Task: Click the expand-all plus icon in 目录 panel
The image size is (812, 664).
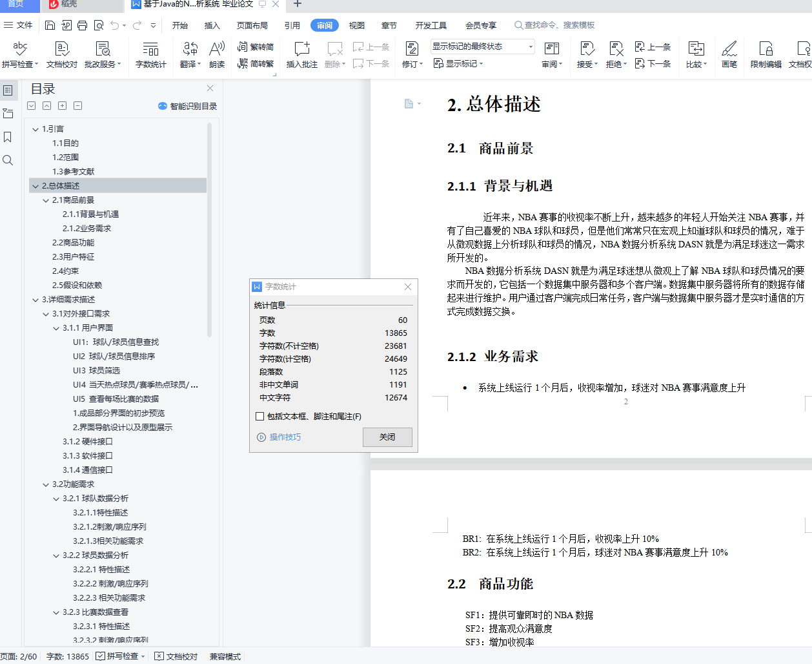Action: (x=62, y=105)
